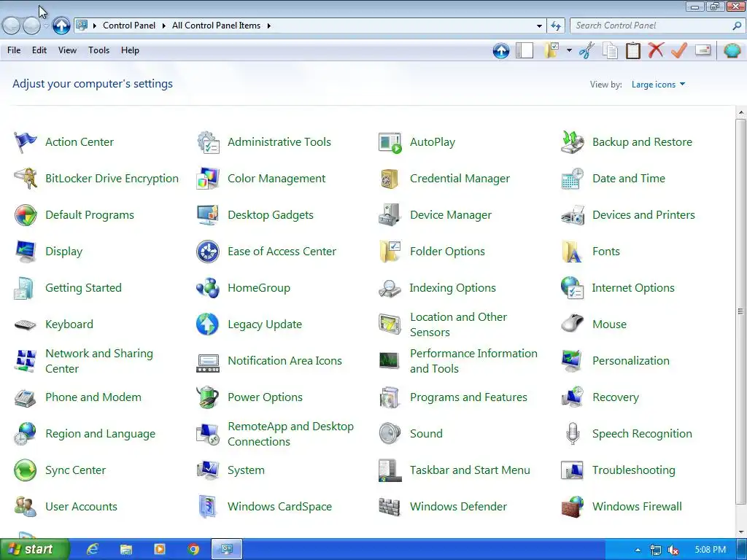
Task: Open the Tools menu
Action: [98, 50]
